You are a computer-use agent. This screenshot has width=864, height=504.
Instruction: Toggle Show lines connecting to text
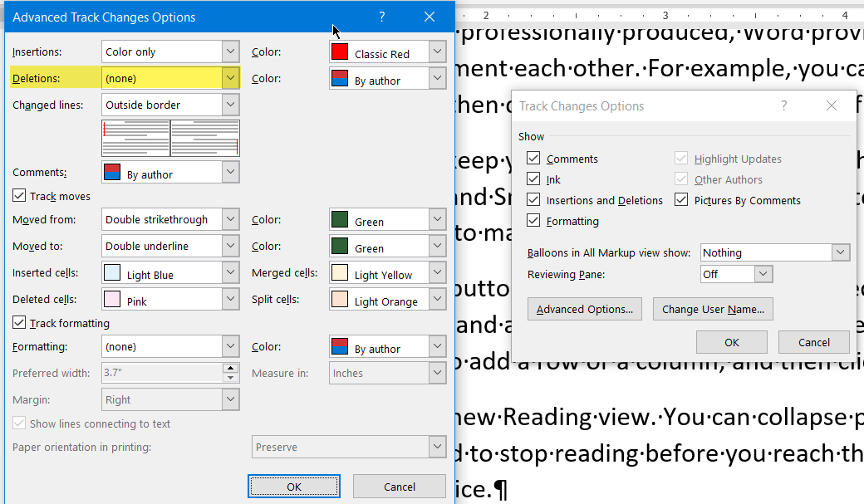pyautogui.click(x=19, y=423)
